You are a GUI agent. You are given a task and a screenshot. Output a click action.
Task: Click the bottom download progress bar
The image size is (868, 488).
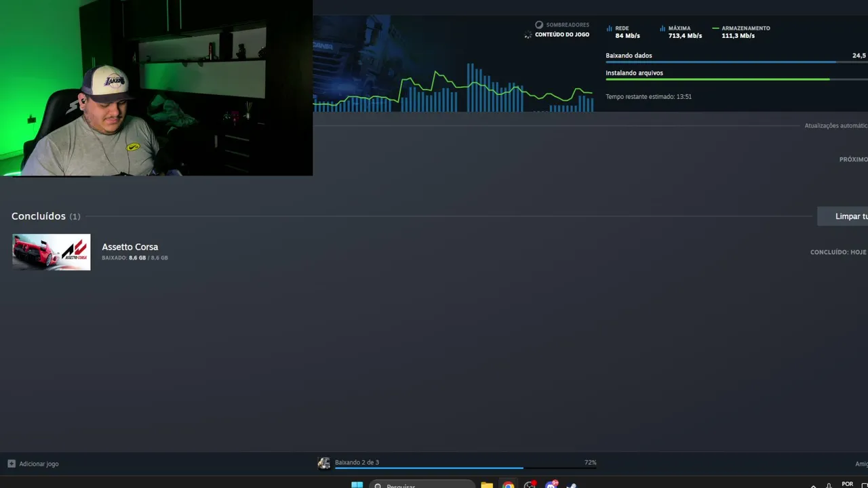[x=465, y=468]
